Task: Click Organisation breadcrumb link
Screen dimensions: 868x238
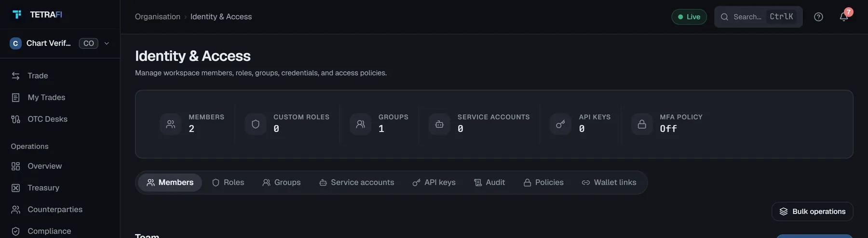Action: pyautogui.click(x=158, y=17)
